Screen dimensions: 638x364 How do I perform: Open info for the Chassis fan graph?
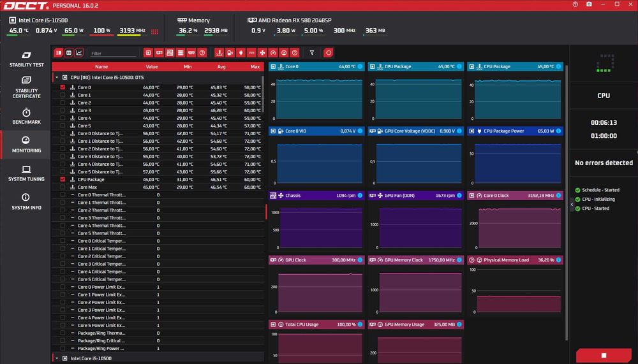[360, 196]
